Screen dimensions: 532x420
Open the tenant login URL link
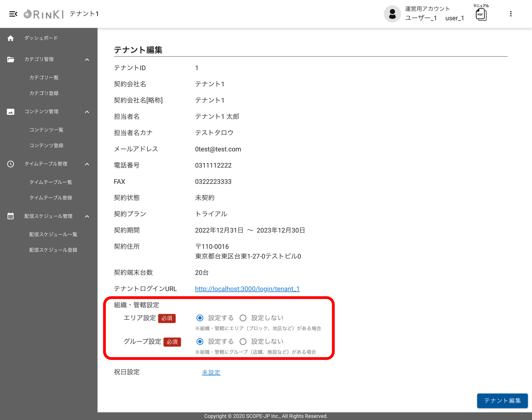(x=247, y=289)
